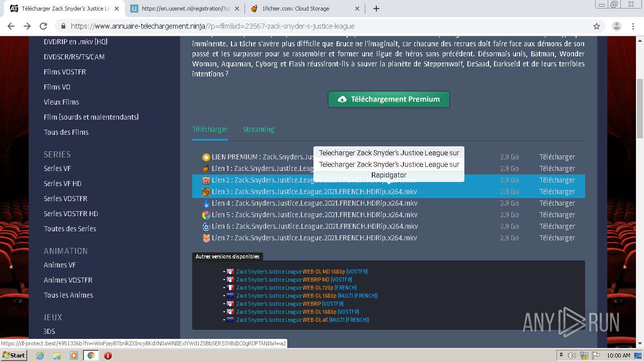Select the Télécharger tab

210,129
